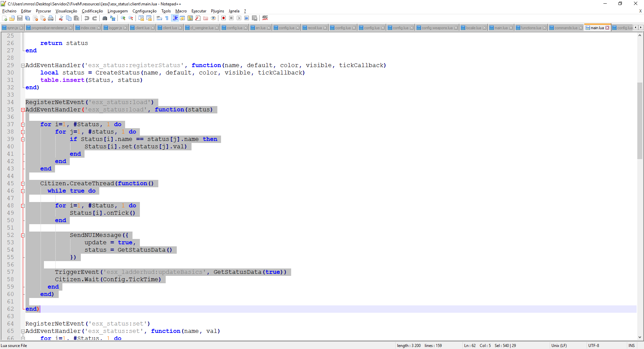This screenshot has width=644, height=349.
Task: Click the vertical scrollbar thumb
Action: tap(640, 121)
